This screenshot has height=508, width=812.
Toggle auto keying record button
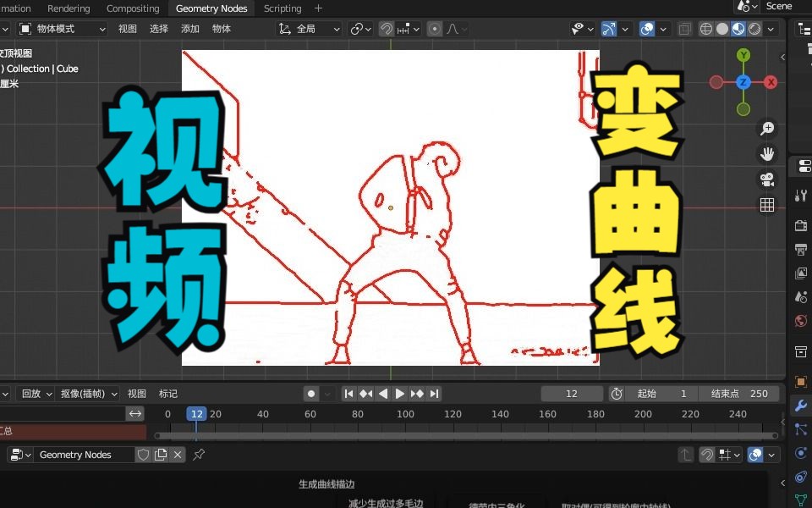pos(310,394)
